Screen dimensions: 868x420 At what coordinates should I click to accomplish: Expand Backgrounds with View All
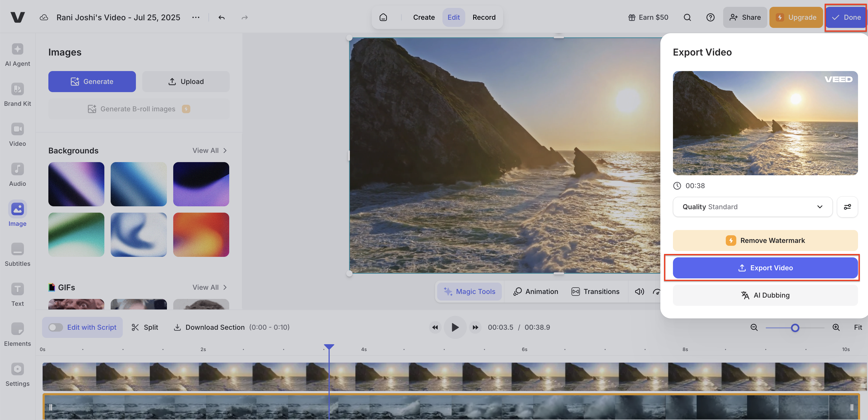[x=209, y=151]
